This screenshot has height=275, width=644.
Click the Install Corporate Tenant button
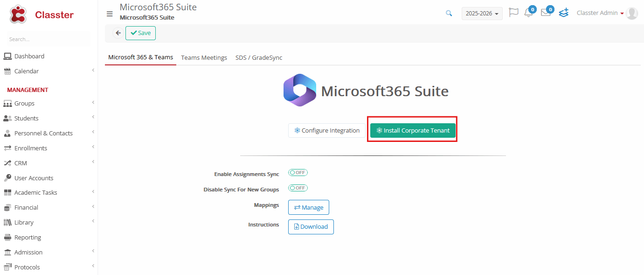[413, 130]
